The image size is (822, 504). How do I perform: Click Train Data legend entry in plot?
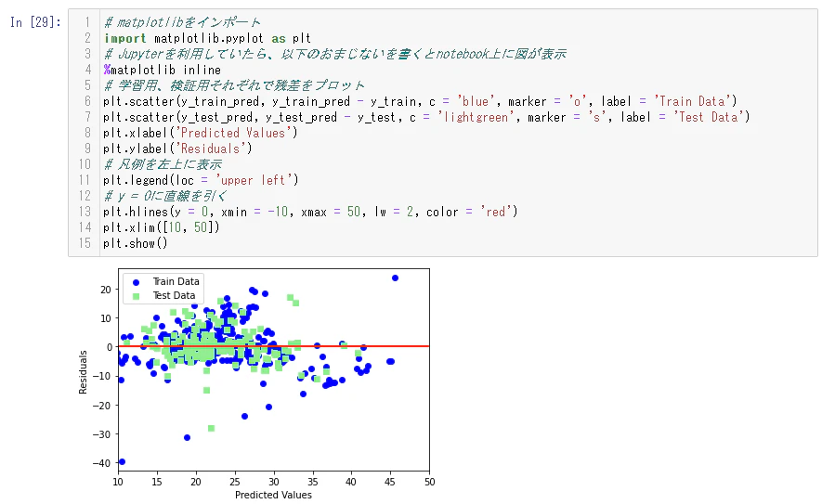pos(176,281)
